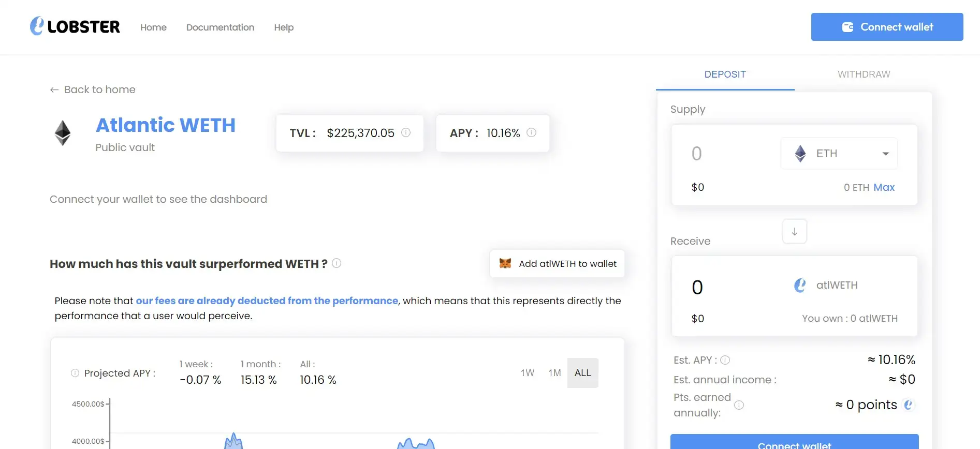
Task: Select the 1M chart range
Action: pos(554,373)
